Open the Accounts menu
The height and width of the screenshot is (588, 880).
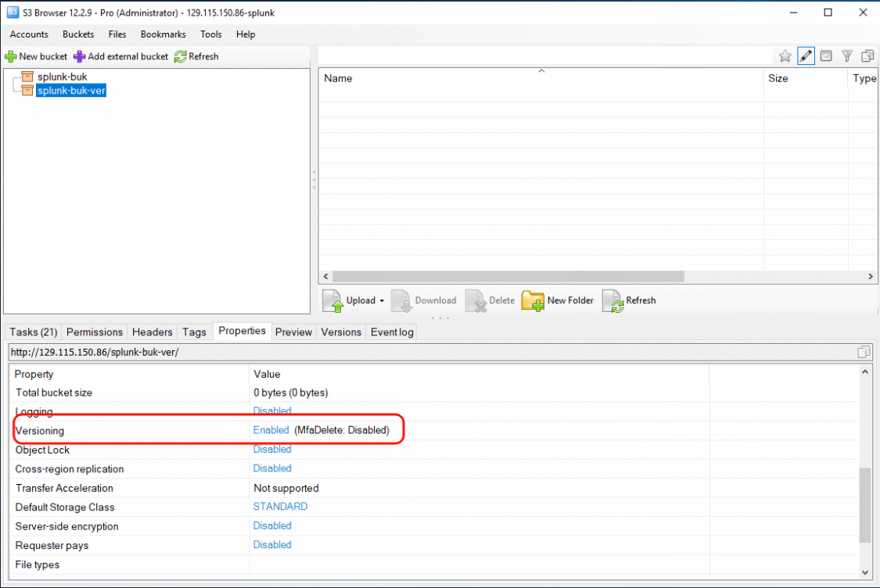[x=29, y=34]
